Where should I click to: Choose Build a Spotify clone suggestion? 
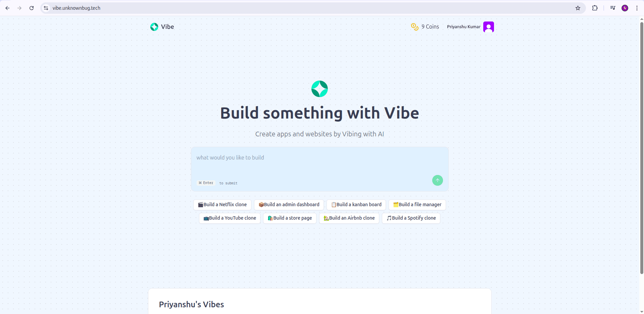[x=411, y=218]
